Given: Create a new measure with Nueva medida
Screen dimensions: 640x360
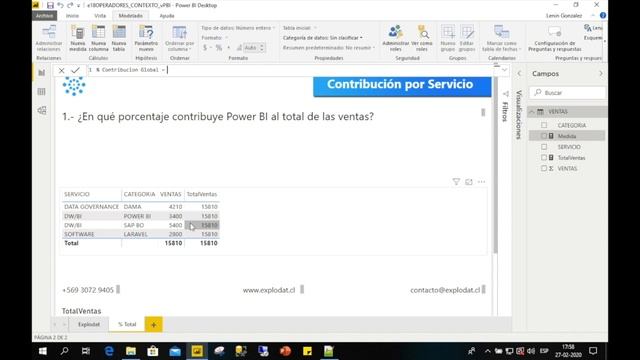Looking at the screenshot, I should 78,38.
